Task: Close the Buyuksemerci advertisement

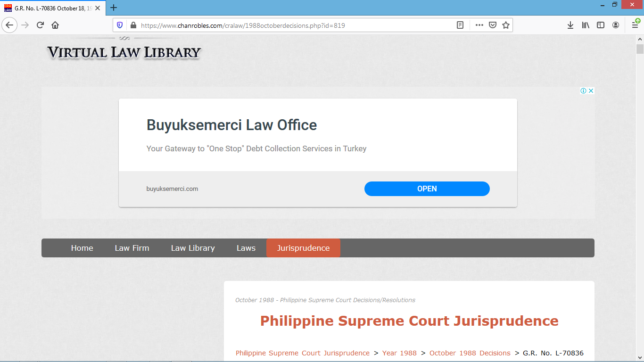Action: 591,90
